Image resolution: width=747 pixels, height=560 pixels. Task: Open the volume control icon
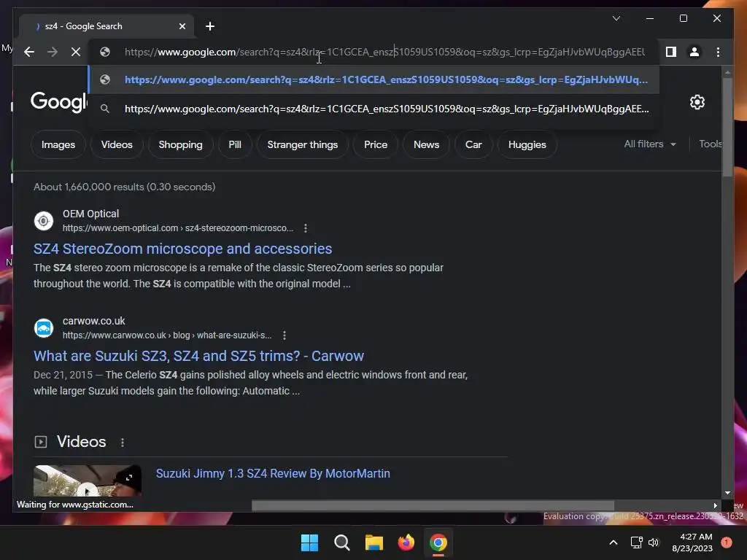654,542
